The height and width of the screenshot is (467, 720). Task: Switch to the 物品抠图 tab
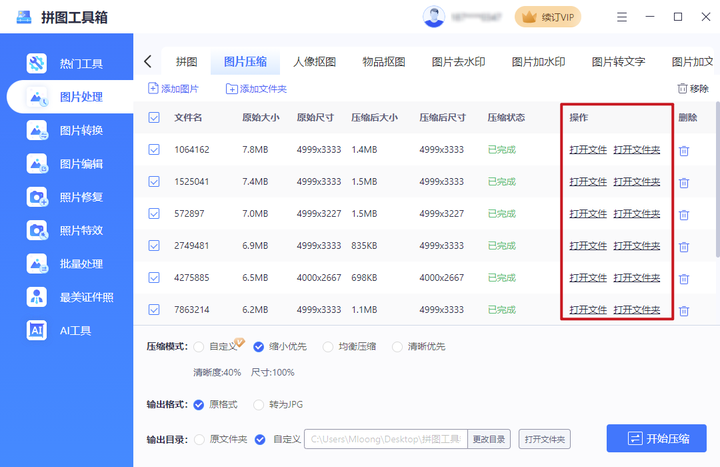(384, 62)
